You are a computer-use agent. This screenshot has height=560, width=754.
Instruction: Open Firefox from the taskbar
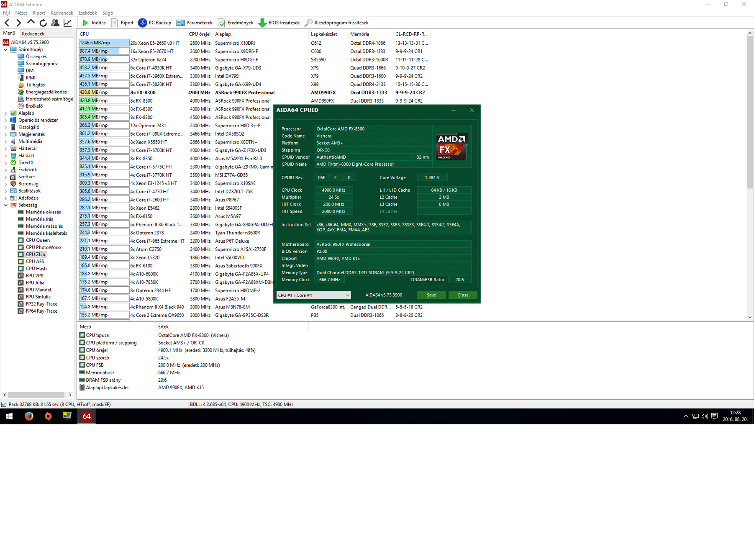pos(29,416)
